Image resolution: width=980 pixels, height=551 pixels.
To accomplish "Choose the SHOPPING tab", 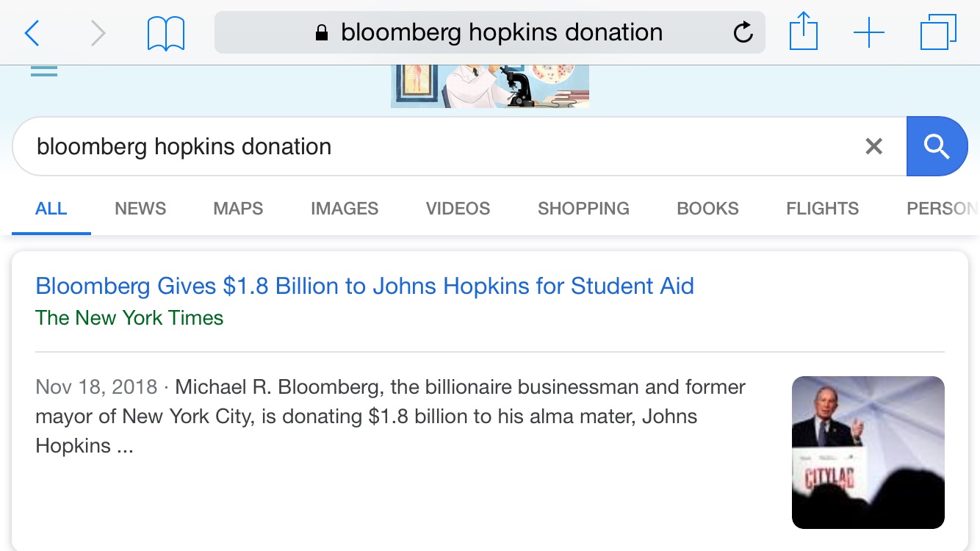I will coord(583,209).
